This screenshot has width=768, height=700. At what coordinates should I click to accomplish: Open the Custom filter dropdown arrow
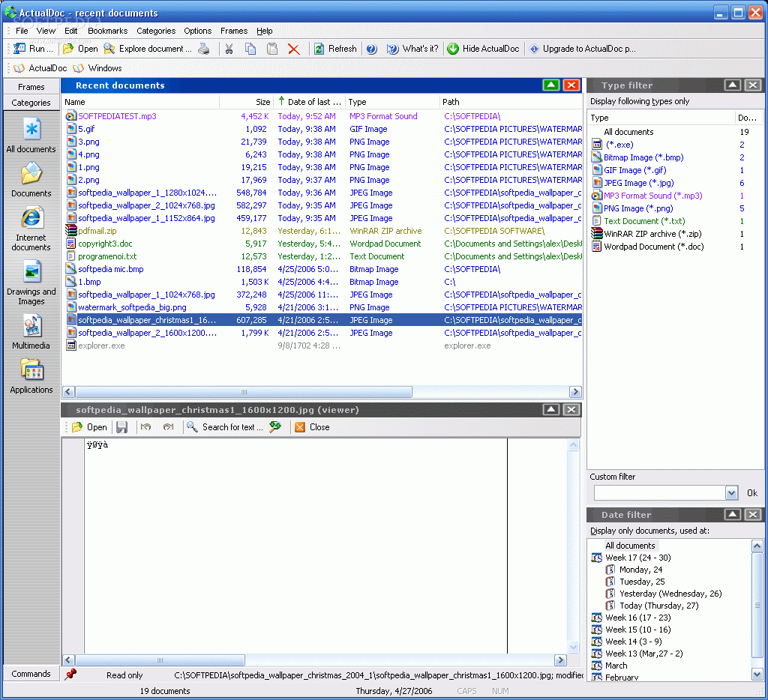click(731, 493)
